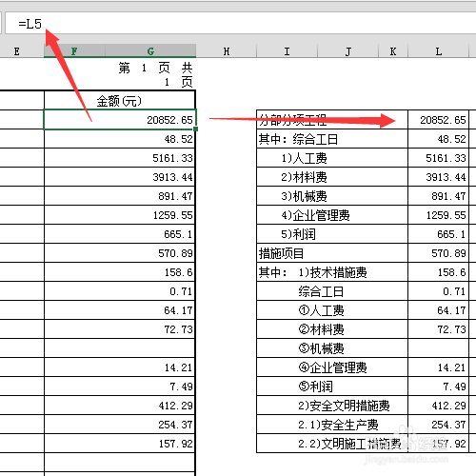The height and width of the screenshot is (476, 476).
Task: Select cell 157.92 in the 金额 column
Action: [119, 444]
